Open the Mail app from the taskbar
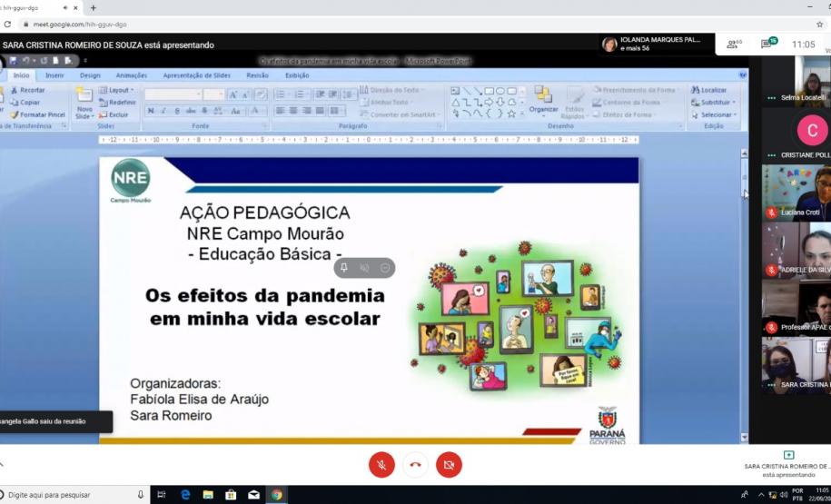Screen dimensions: 831x504 254,494
